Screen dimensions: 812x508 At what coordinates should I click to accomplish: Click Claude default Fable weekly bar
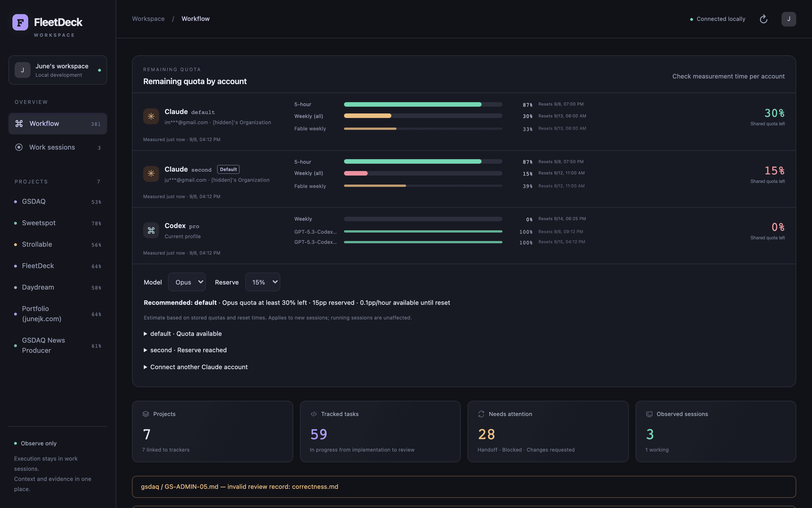pyautogui.click(x=423, y=129)
